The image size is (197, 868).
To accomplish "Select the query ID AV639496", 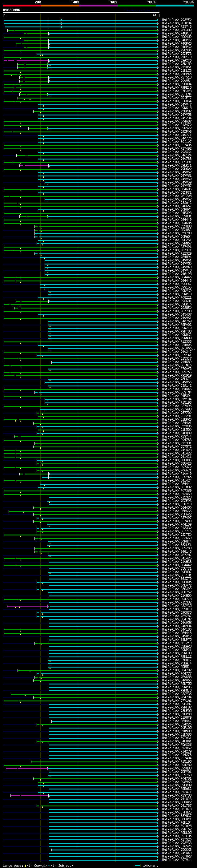I will point(11,10).
